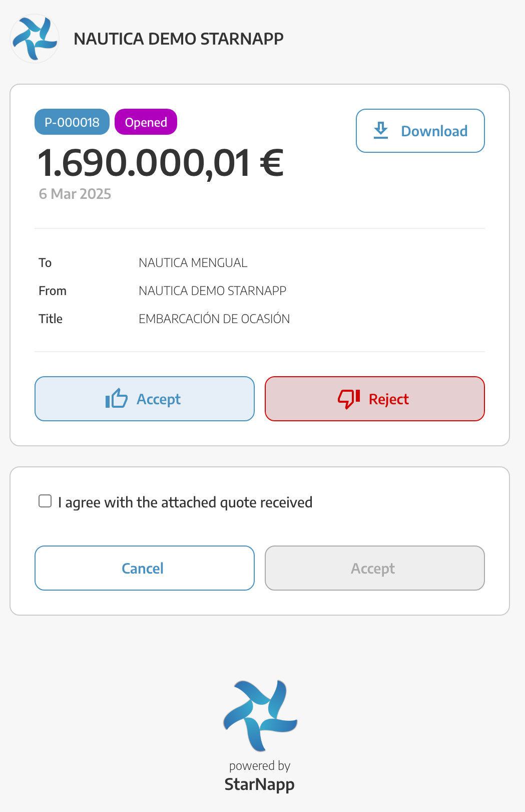
Task: Click the purple Opened status badge
Action: pos(146,122)
